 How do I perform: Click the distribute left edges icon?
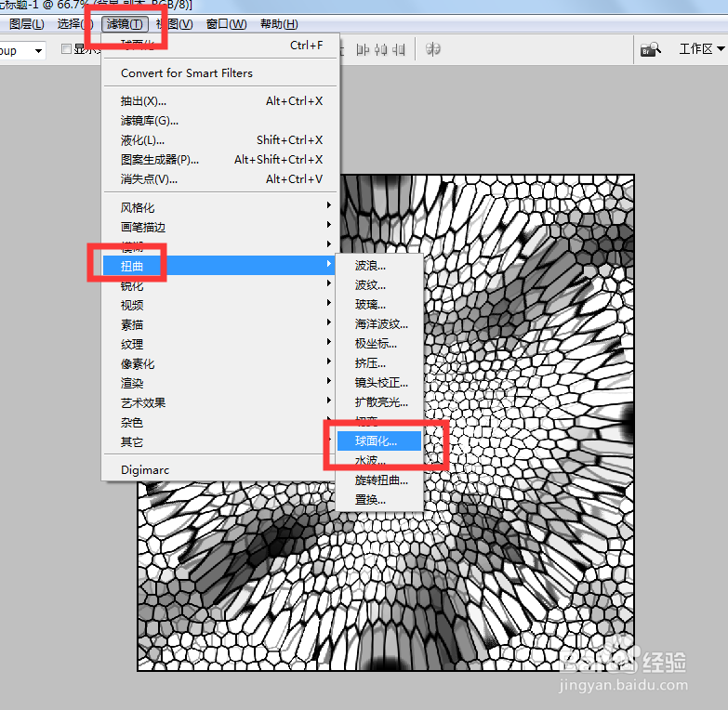click(x=363, y=49)
